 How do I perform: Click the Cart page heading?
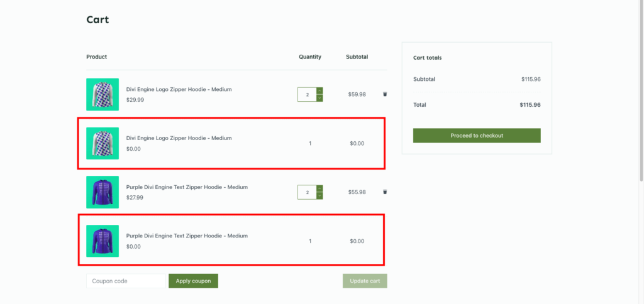(x=97, y=19)
